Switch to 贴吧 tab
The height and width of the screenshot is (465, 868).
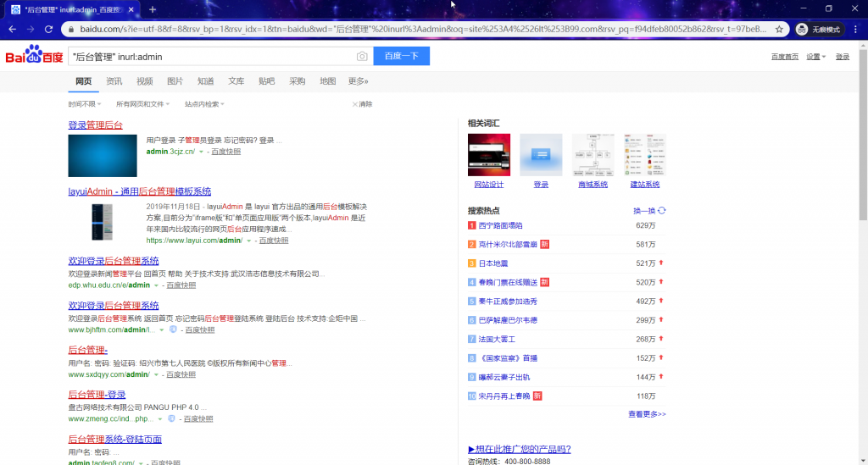click(267, 81)
